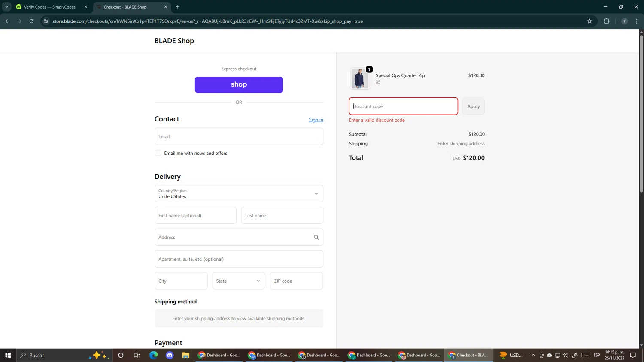Open the Special Ops Quarter Zip thumbnail
The height and width of the screenshot is (362, 644).
(360, 78)
